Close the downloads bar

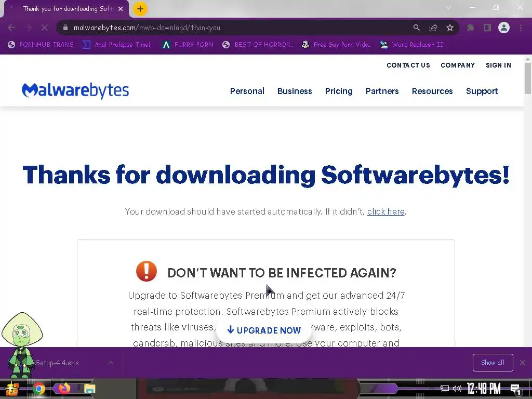(523, 363)
